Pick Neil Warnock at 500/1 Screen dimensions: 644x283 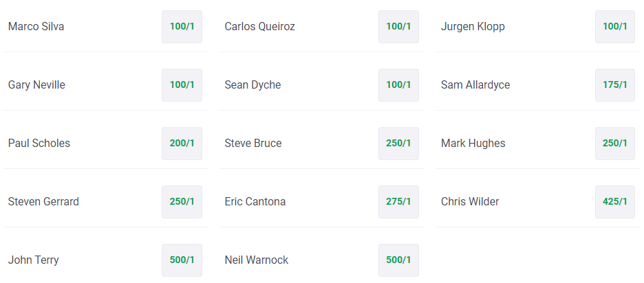398,260
